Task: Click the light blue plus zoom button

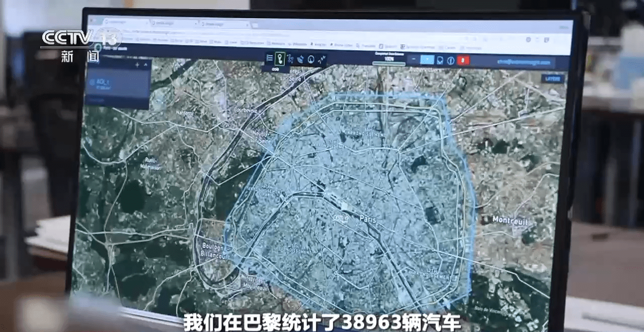Action: tap(427, 59)
